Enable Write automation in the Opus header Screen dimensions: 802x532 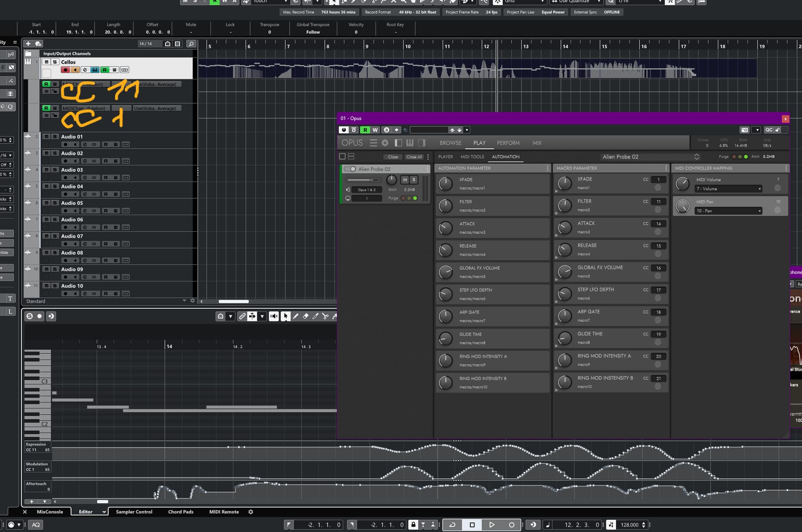click(375, 130)
